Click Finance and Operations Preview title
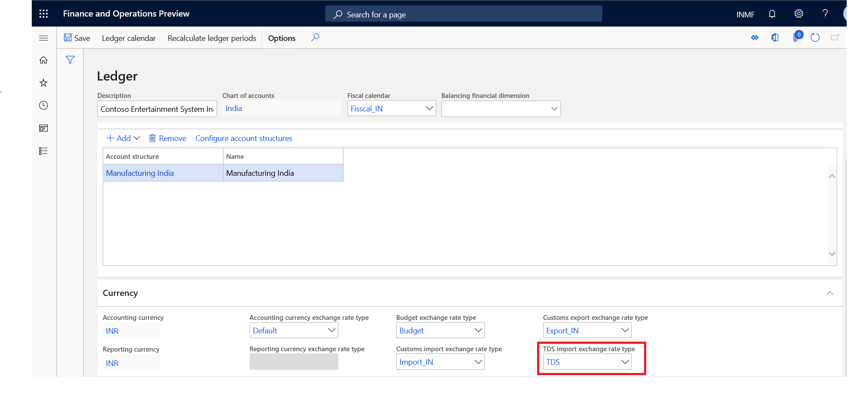868x403 pixels. pyautogui.click(x=126, y=13)
